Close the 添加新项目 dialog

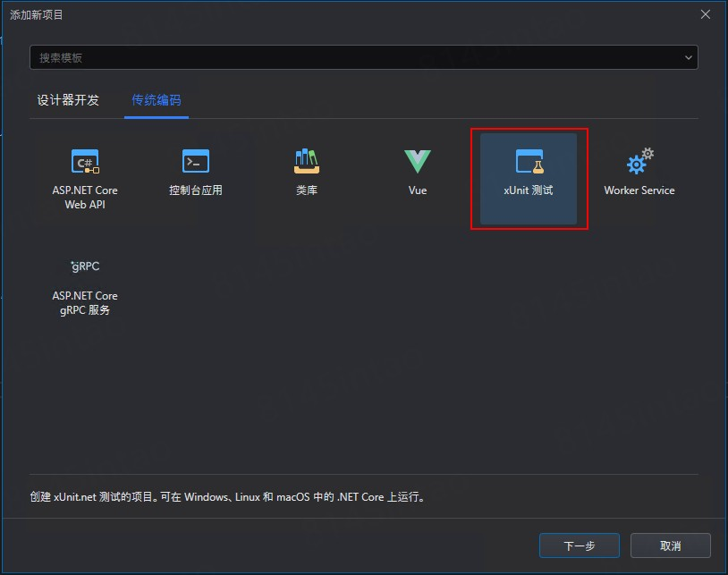pos(706,14)
